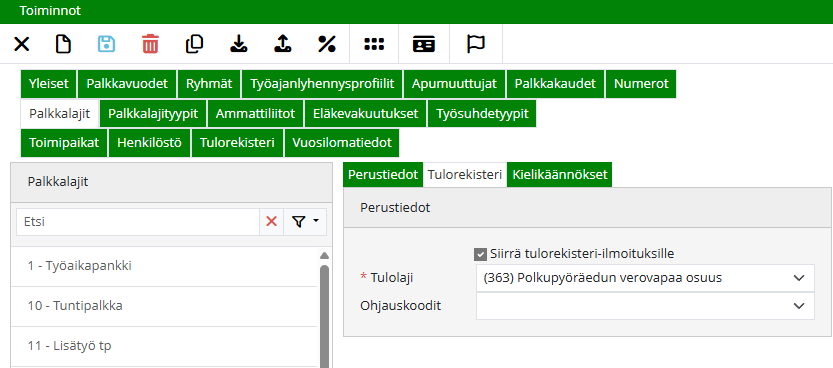This screenshot has width=833, height=368.
Task: Open the Palkkalajityypit tab
Action: click(153, 114)
